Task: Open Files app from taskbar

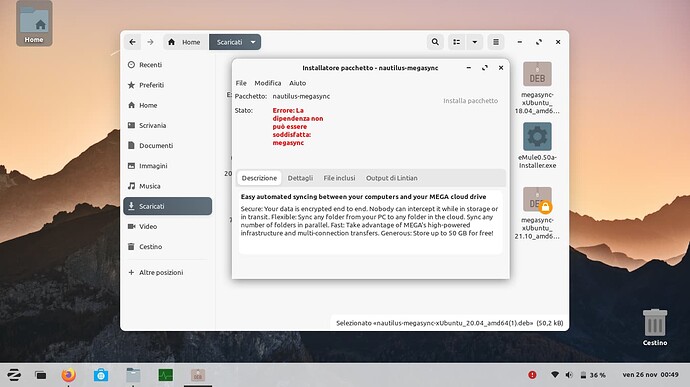Action: pos(133,375)
